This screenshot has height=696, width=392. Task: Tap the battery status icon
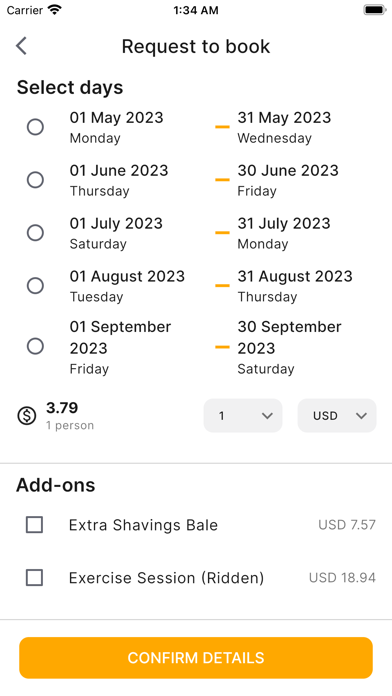point(375,10)
